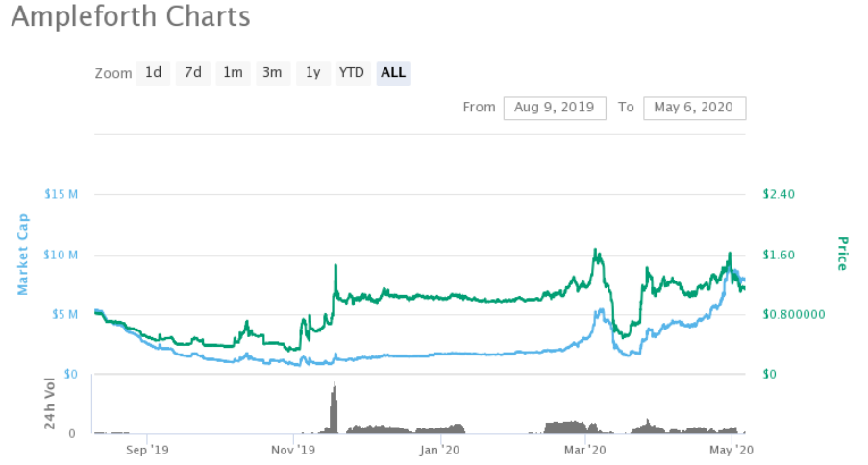Switch chart zoom to 1y
The width and height of the screenshot is (868, 465).
pyautogui.click(x=312, y=73)
